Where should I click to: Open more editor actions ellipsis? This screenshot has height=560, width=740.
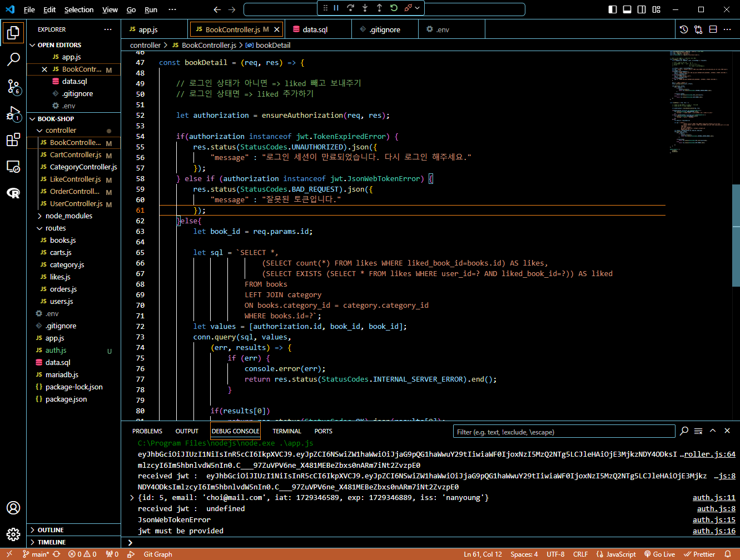coord(727,29)
